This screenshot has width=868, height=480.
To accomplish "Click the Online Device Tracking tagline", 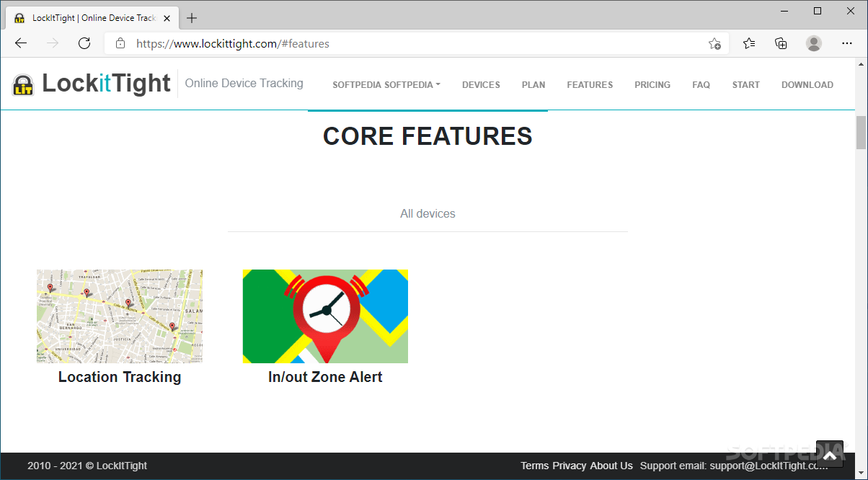I will (x=244, y=83).
